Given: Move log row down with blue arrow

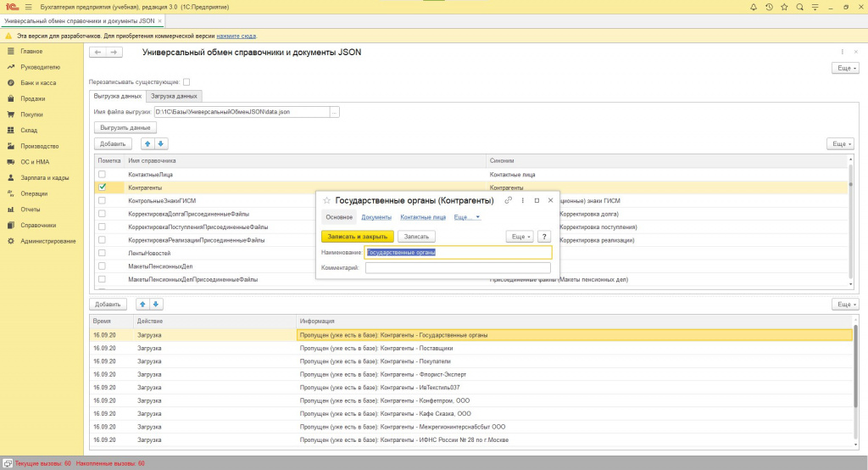Looking at the screenshot, I should pyautogui.click(x=156, y=305).
